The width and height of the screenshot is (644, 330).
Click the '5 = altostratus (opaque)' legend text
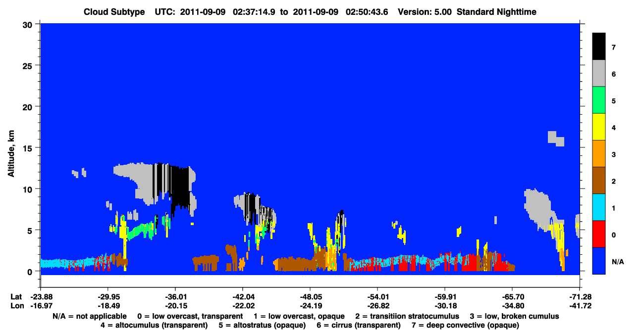tap(262, 325)
